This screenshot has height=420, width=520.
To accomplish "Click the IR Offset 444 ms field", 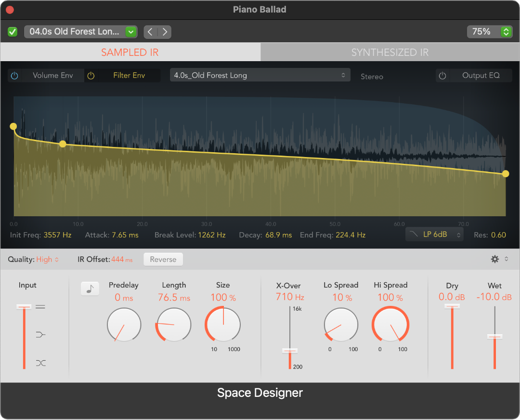I will 122,260.
